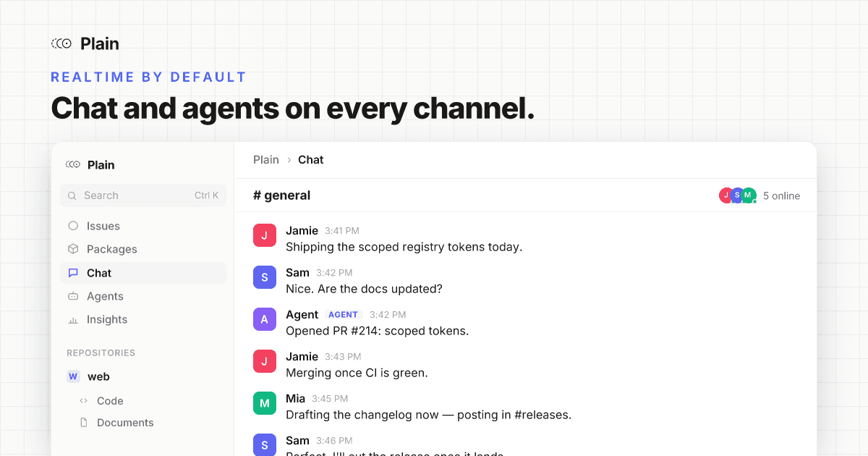Image resolution: width=868 pixels, height=456 pixels.
Task: Click the Documents file icon
Action: tap(84, 423)
